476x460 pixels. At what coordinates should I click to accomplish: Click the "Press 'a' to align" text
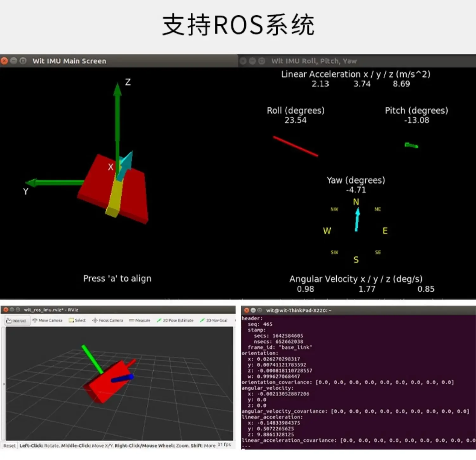(117, 278)
